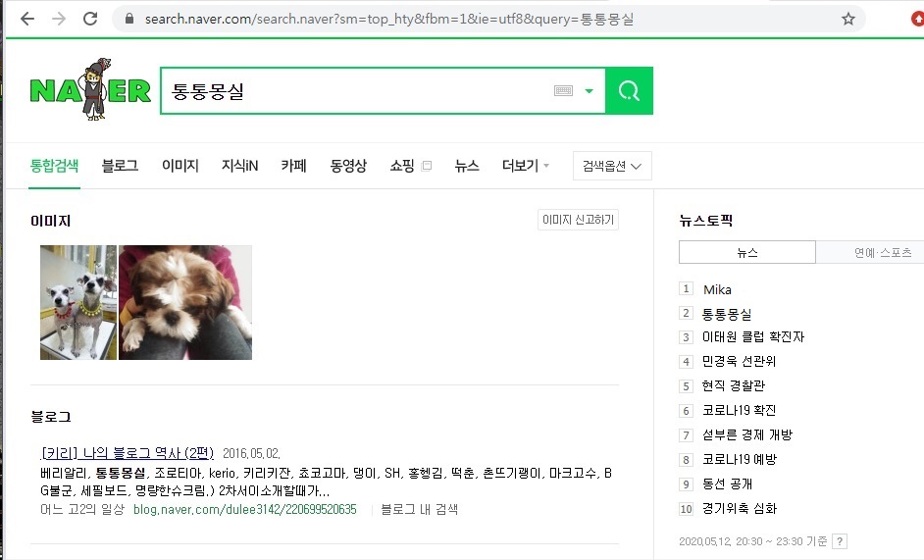Open the 지식iN tab
The width and height of the screenshot is (924, 560).
(240, 166)
